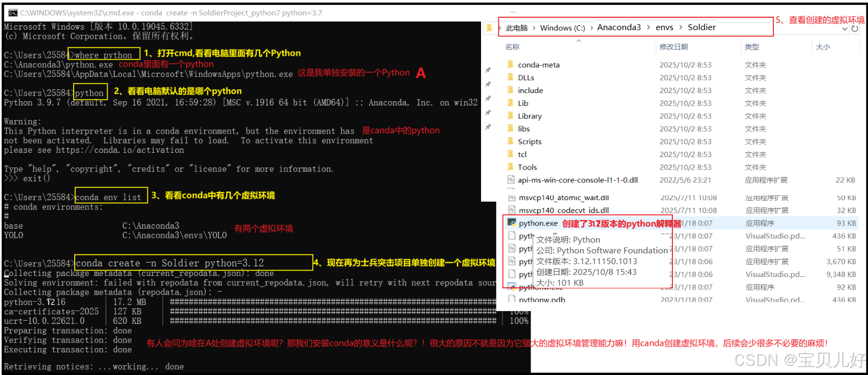Select msvcp140_atomic_wait.dll file name
The height and width of the screenshot is (375, 868).
click(x=564, y=197)
